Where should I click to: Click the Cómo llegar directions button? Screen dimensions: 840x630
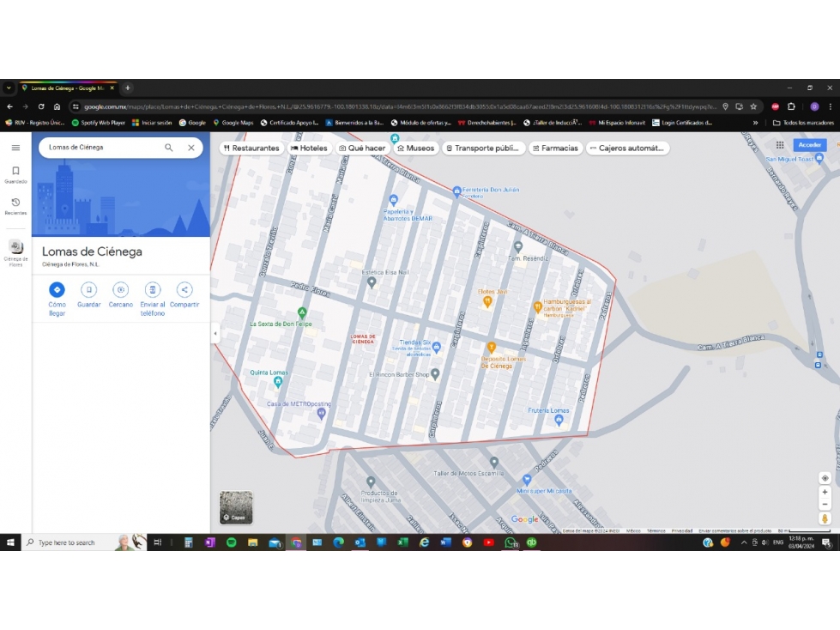[57, 299]
